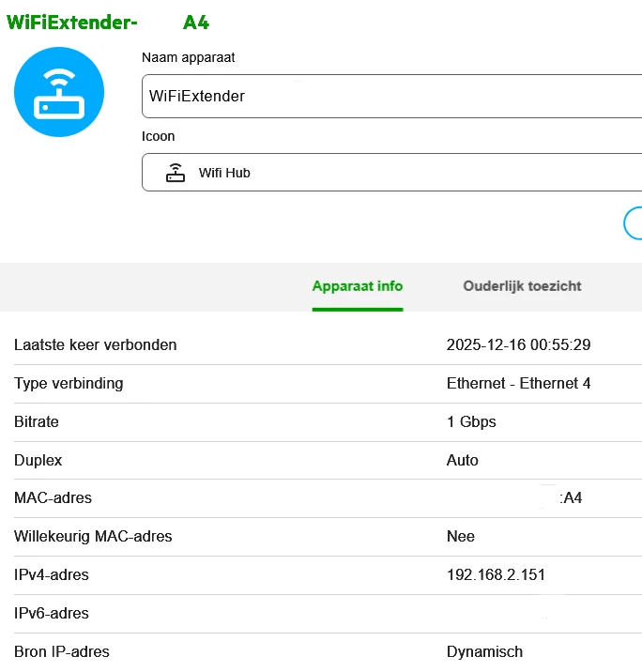Edit the Naam apparaat field containing WiFiExtender
642x672 pixels.
coord(391,96)
